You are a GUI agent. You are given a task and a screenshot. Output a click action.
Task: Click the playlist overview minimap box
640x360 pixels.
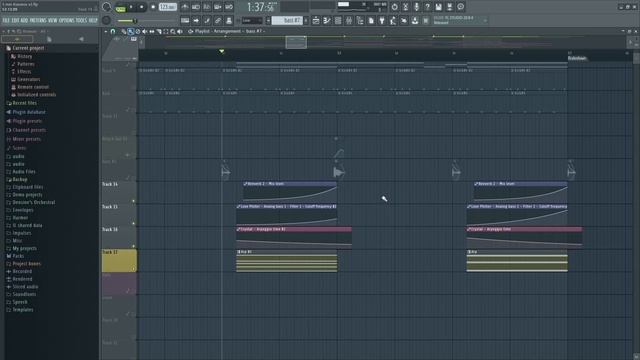click(296, 42)
